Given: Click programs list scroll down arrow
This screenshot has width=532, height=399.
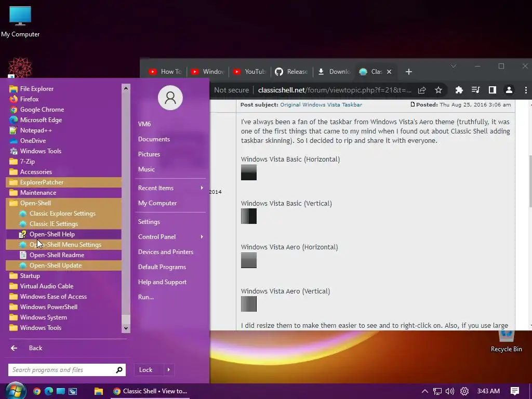Looking at the screenshot, I should click(x=126, y=328).
